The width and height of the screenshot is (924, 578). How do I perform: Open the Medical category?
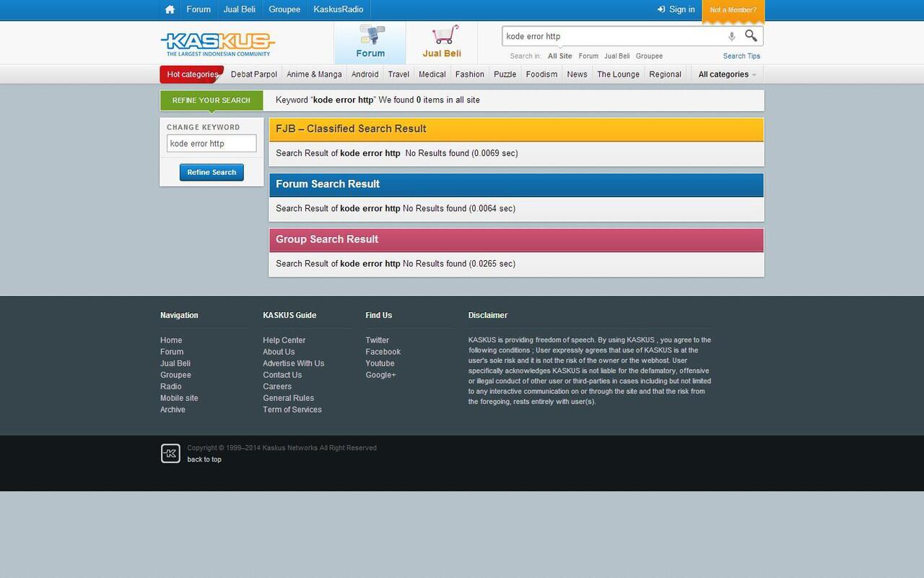432,74
